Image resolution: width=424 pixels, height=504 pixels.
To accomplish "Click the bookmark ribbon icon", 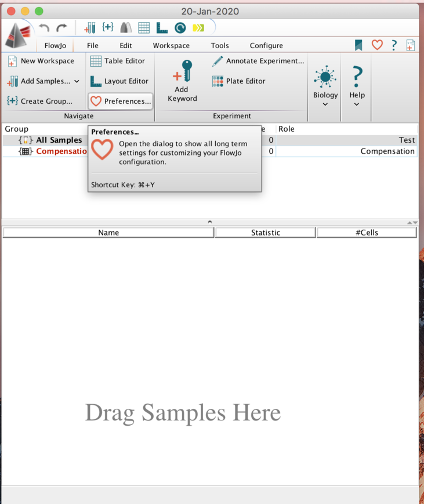I will 358,45.
